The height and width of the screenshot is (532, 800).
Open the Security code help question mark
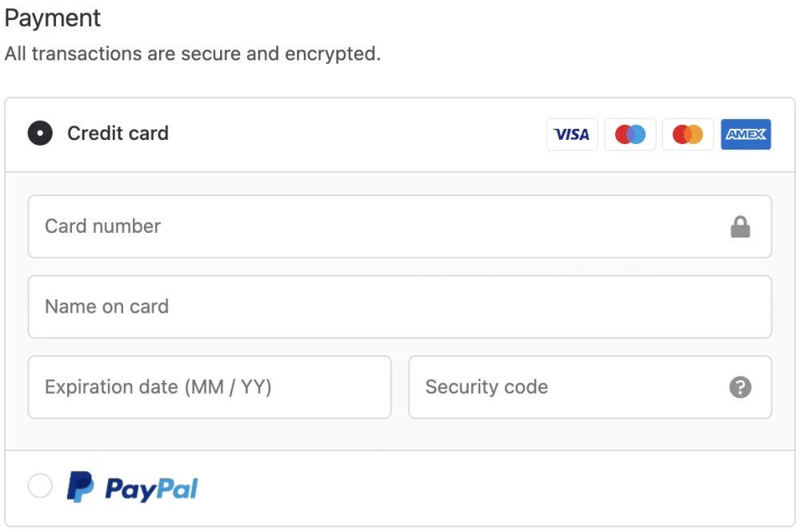click(741, 388)
